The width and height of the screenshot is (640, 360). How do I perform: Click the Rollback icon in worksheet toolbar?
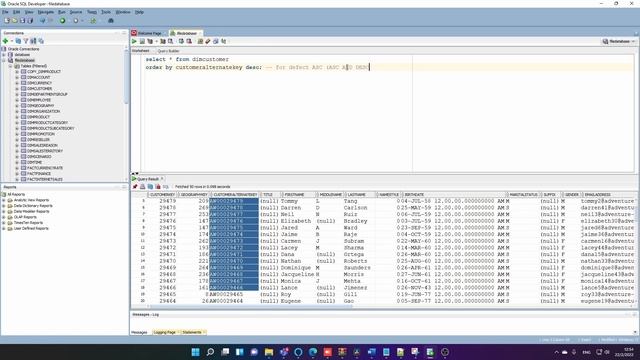[x=189, y=41]
